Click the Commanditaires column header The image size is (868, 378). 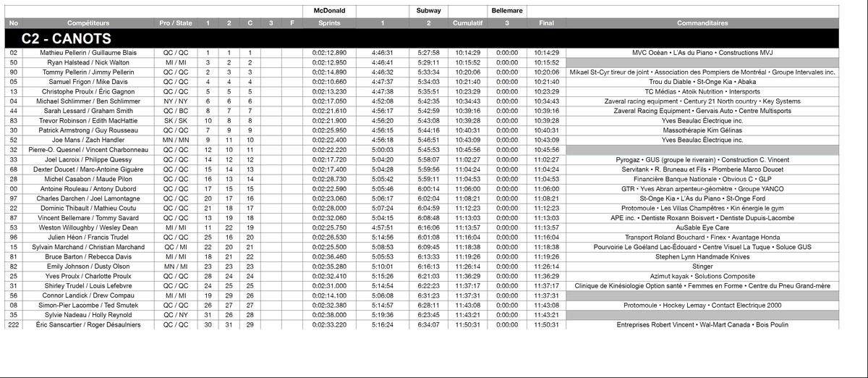point(702,23)
